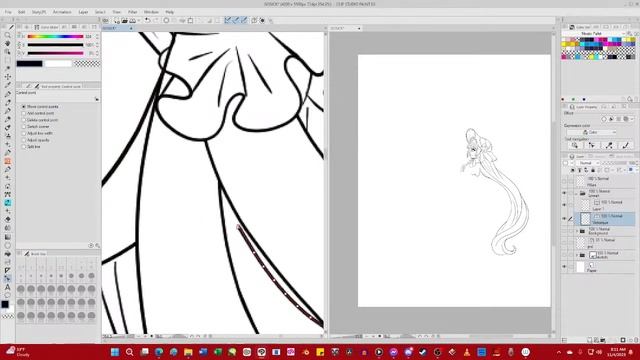Select Adjust opacity radio option
The width and height of the screenshot is (640, 360).
point(24,140)
